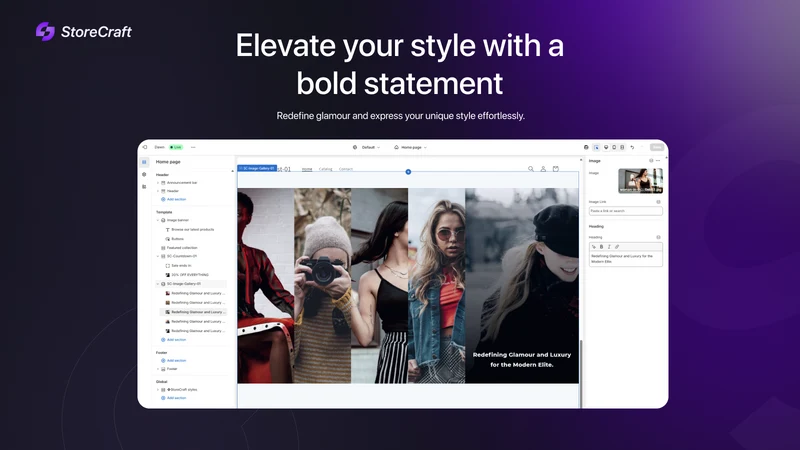Screen dimensions: 800x450
Task: Click the globe icon left of Default
Action: click(x=355, y=147)
